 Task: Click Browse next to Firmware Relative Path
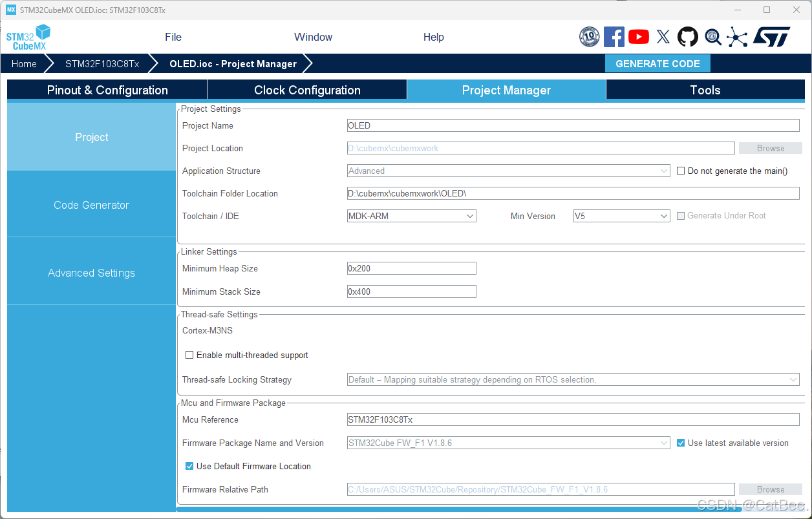(x=771, y=489)
